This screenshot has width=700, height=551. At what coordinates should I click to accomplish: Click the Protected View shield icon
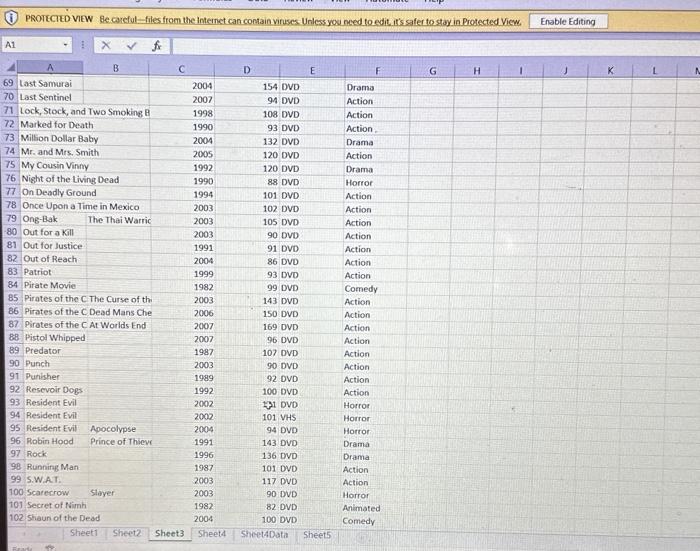11,18
